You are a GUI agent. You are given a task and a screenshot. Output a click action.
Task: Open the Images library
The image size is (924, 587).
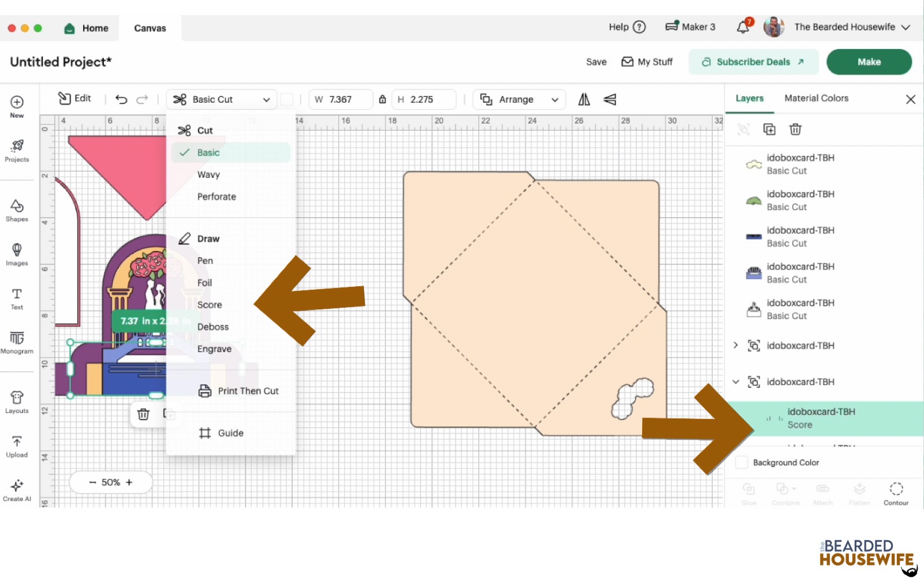pos(17,254)
